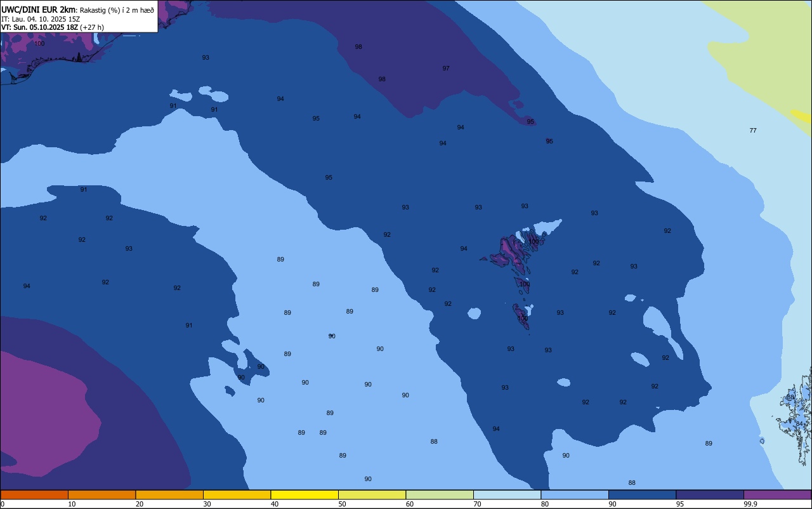Click the '60' label under the legend
This screenshot has width=812, height=509.
click(410, 504)
